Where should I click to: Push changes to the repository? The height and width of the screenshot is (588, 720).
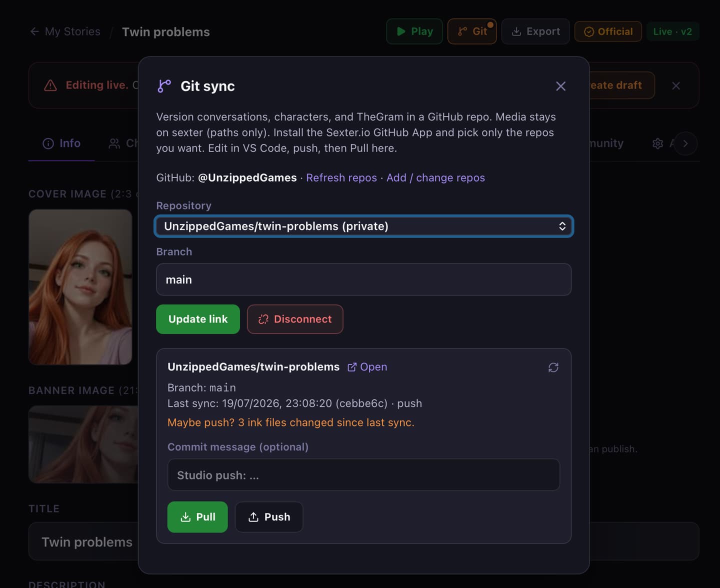click(269, 516)
